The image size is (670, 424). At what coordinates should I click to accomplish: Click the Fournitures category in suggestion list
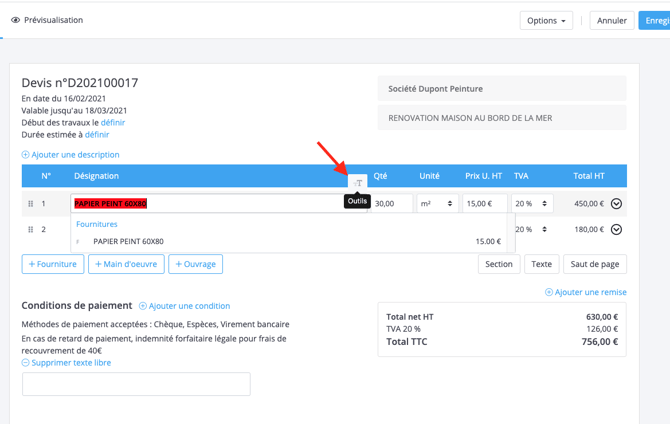pos(97,224)
